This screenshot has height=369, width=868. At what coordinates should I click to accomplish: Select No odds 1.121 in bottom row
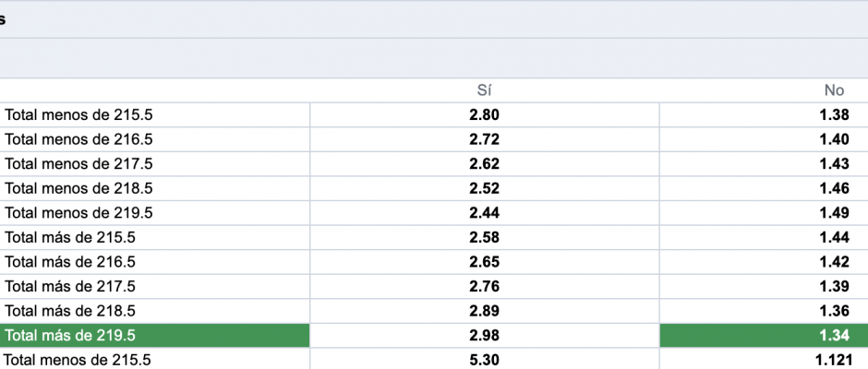[764, 359]
